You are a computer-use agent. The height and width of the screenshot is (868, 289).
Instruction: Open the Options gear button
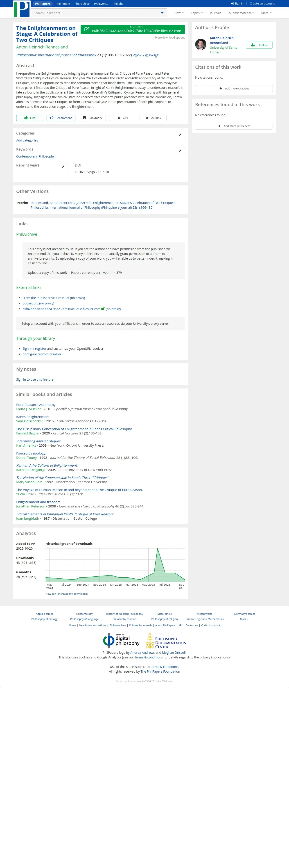153,118
